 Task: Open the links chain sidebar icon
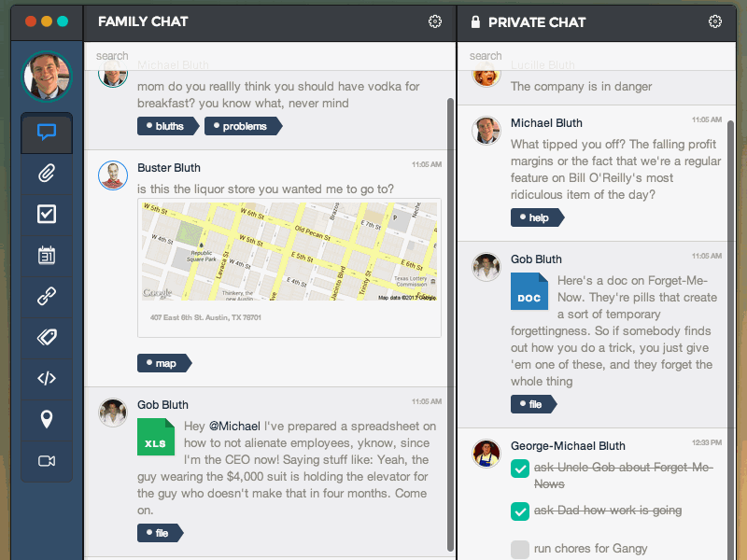(47, 297)
